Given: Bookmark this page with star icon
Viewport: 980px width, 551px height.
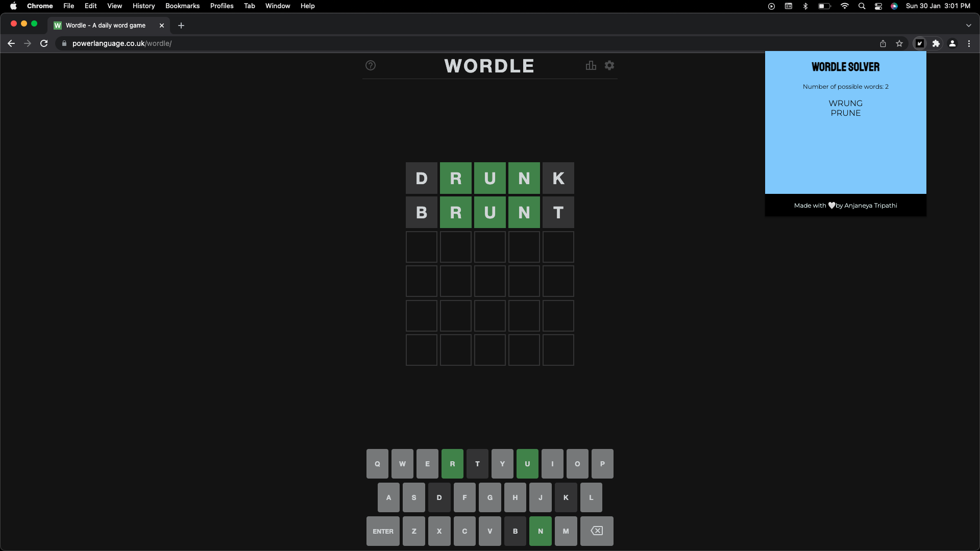Looking at the screenshot, I should [x=899, y=43].
